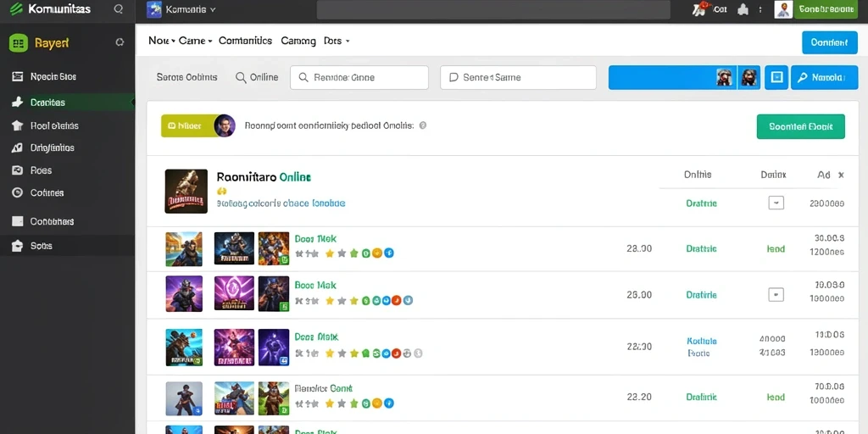Image resolution: width=868 pixels, height=434 pixels.
Task: Expand the Dors dropdown menu
Action: point(337,41)
